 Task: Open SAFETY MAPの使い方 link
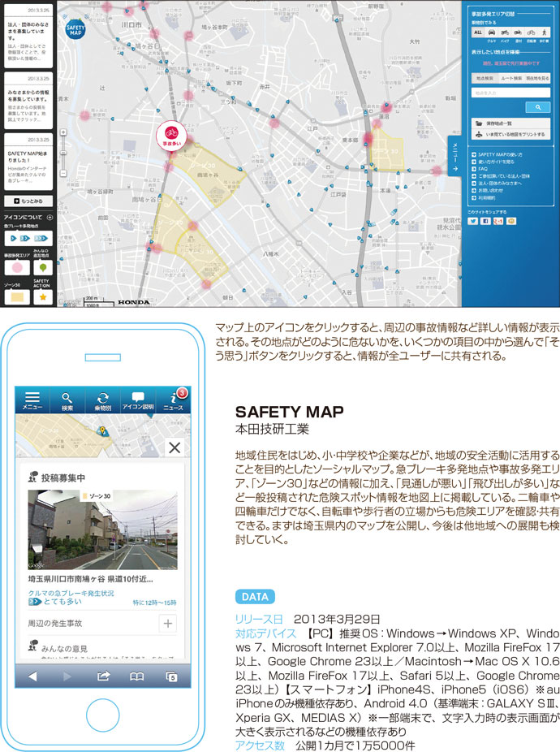point(498,154)
